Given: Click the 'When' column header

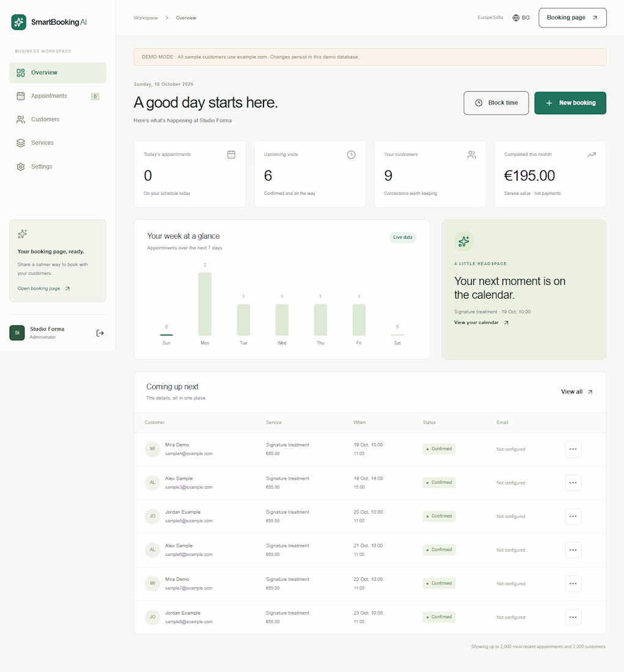Looking at the screenshot, I should (359, 423).
